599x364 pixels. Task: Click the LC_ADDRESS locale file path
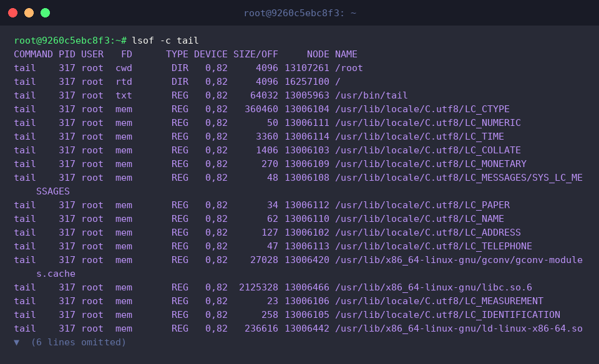pyautogui.click(x=428, y=232)
